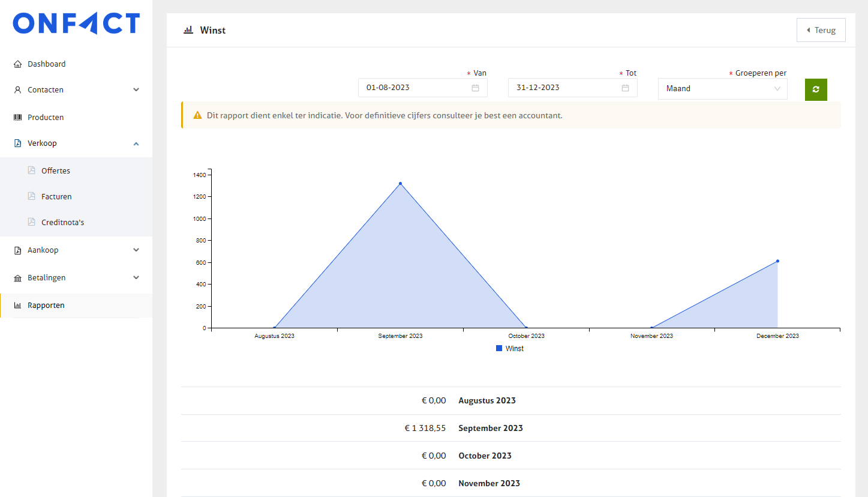Click the Rapporten chart icon in sidebar
The width and height of the screenshot is (868, 497).
(x=17, y=306)
